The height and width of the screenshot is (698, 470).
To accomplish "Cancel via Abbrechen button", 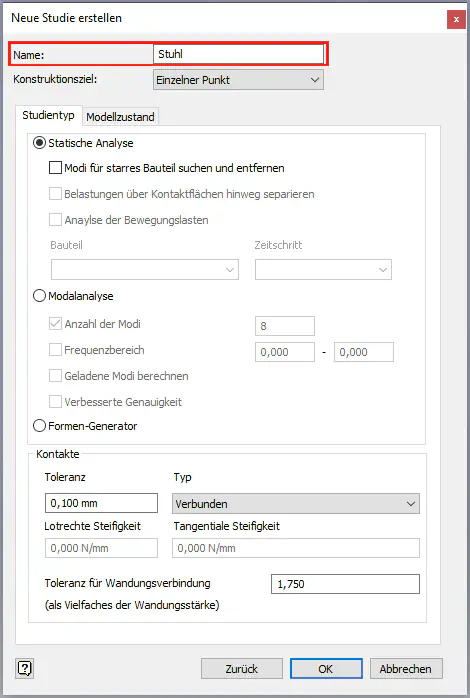I will pos(405,669).
